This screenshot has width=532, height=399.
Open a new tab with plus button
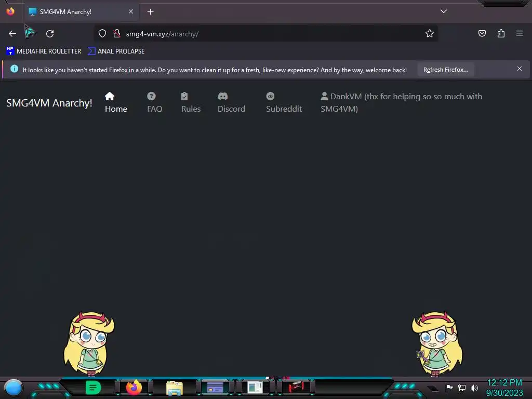click(x=150, y=12)
